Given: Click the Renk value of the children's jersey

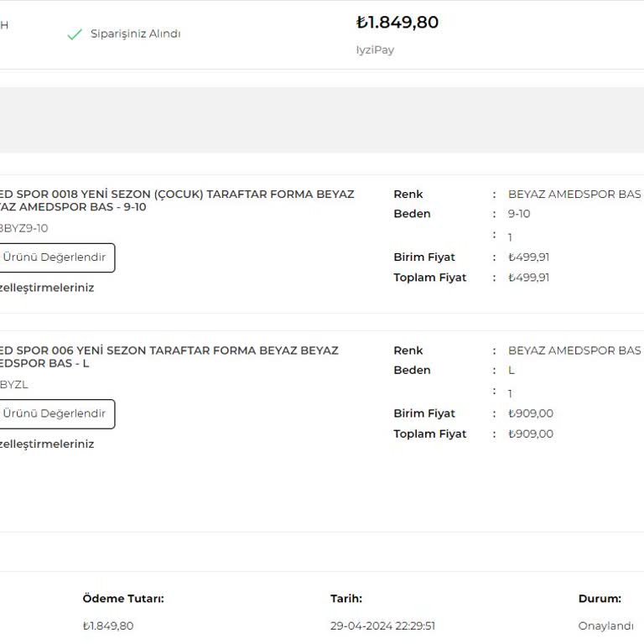Looking at the screenshot, I should click(x=574, y=195).
